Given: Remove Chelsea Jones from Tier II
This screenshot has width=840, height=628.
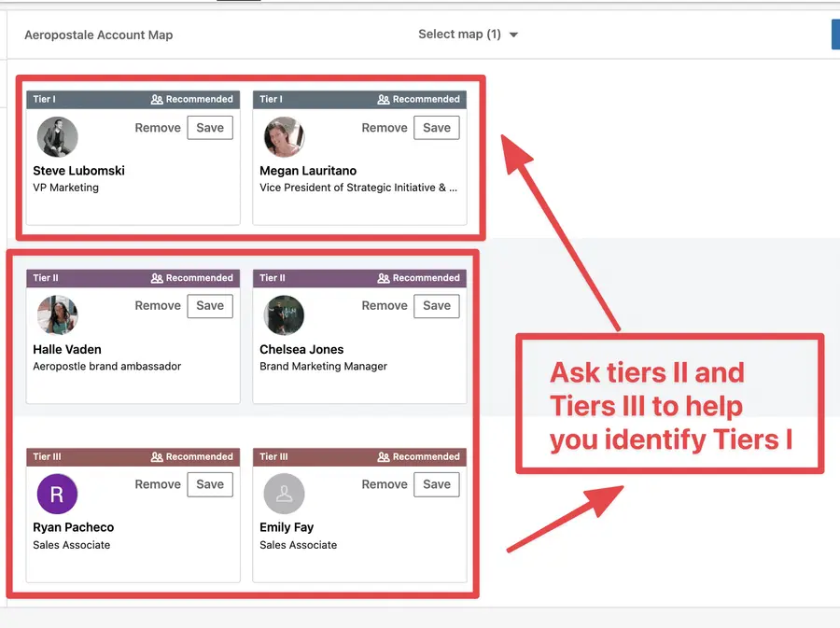Looking at the screenshot, I should click(384, 306).
